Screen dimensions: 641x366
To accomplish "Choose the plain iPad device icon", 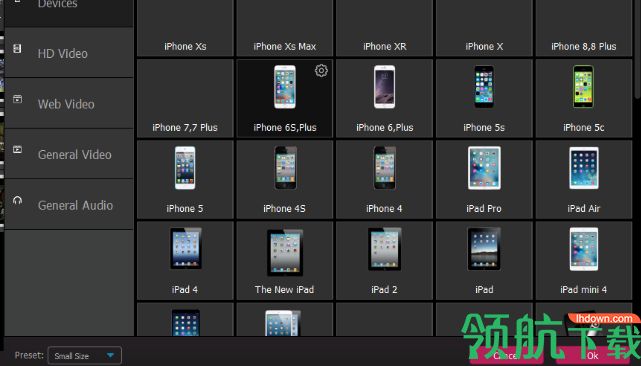I will pos(484,249).
